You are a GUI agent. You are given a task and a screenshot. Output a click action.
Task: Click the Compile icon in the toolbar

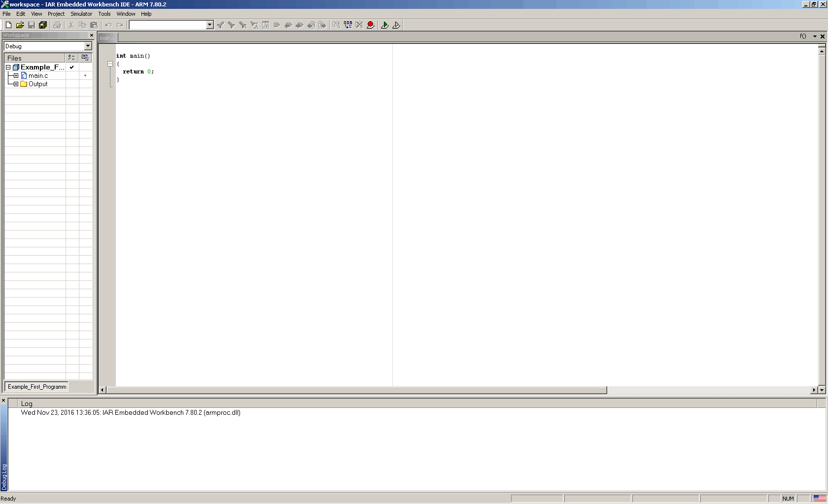click(x=337, y=25)
